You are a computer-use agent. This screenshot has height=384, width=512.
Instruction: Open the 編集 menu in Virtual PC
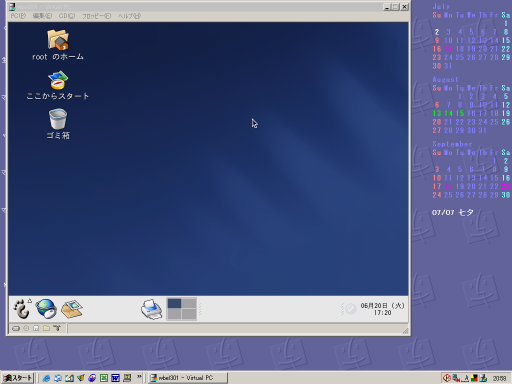(x=42, y=16)
